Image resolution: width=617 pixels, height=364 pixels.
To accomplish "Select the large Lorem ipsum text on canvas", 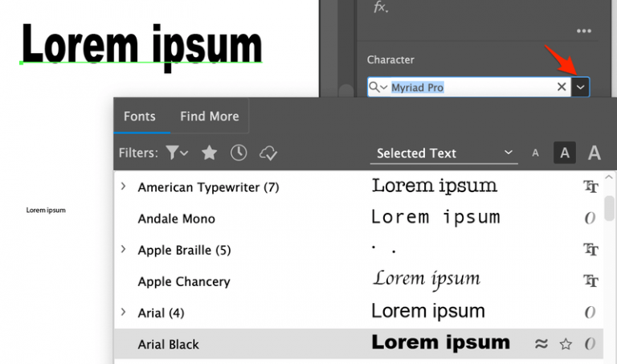I will pos(141,47).
